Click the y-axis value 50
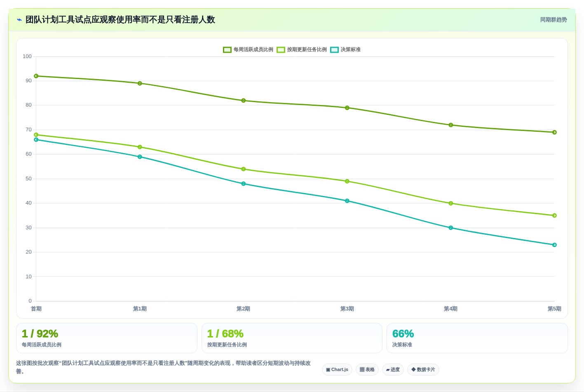This screenshot has width=584, height=392. click(28, 179)
